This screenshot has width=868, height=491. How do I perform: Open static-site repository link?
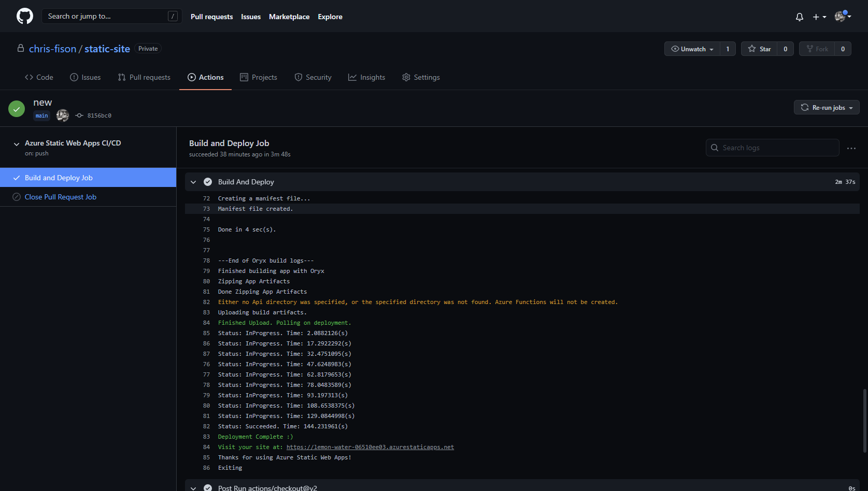click(107, 49)
